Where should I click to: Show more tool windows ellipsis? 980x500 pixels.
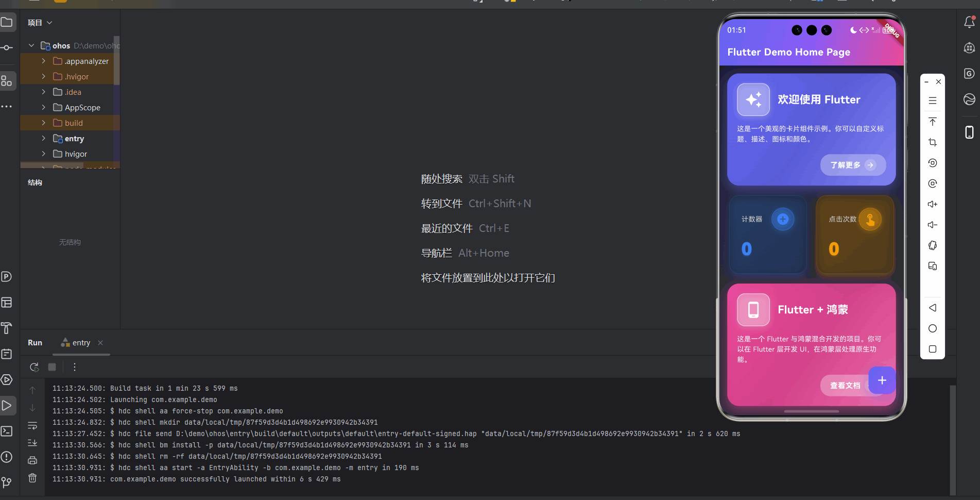pos(7,107)
